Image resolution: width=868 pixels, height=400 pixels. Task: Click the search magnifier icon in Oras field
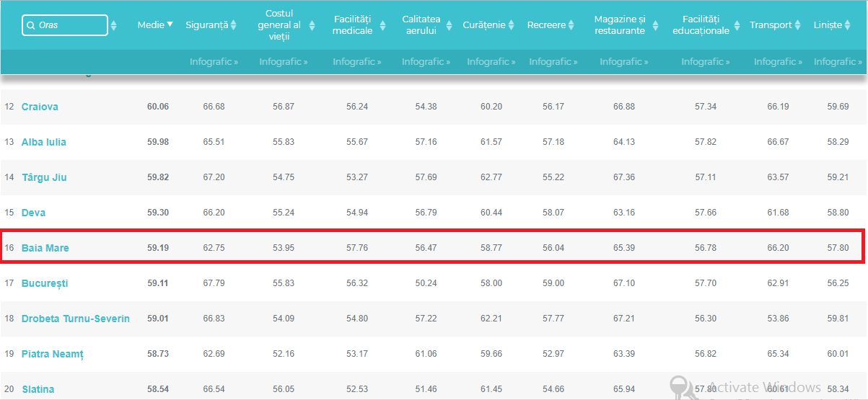[x=30, y=26]
